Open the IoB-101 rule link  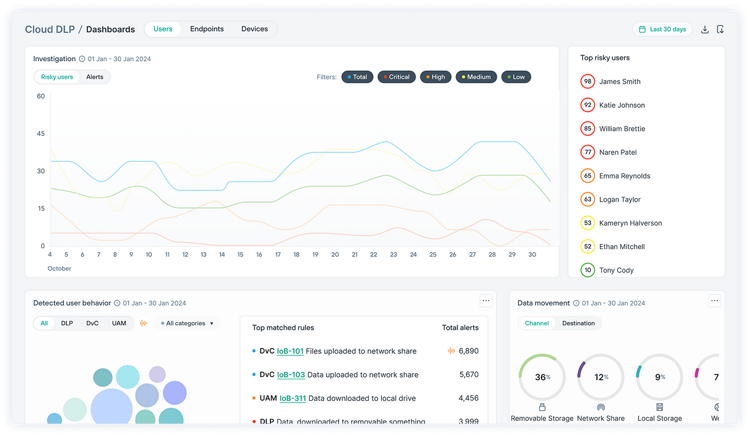[290, 351]
